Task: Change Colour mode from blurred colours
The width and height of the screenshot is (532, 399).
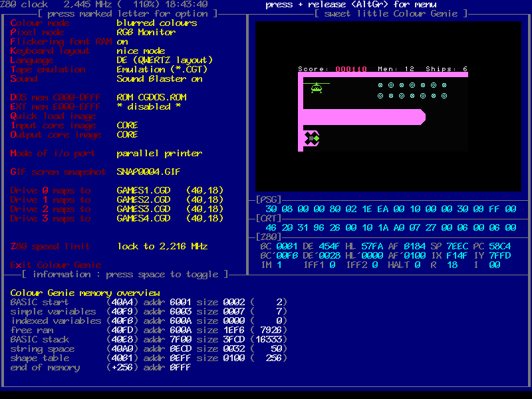Action: click(156, 23)
